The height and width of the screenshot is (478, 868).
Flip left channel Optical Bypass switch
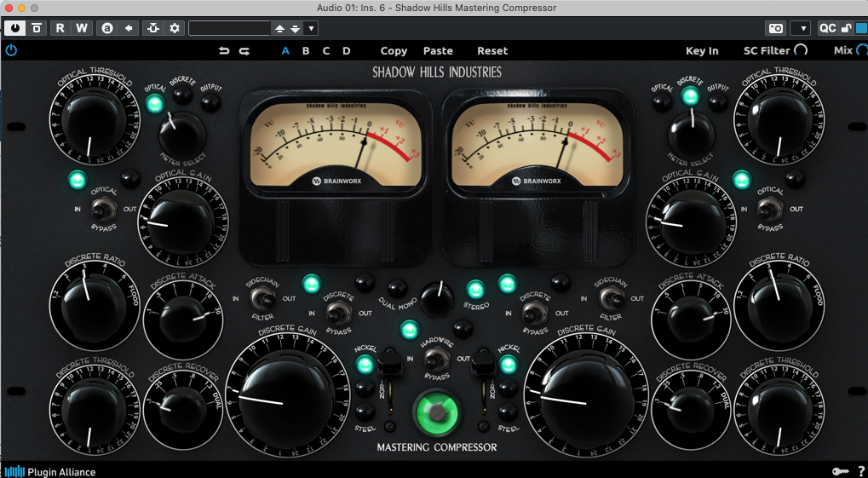click(104, 209)
